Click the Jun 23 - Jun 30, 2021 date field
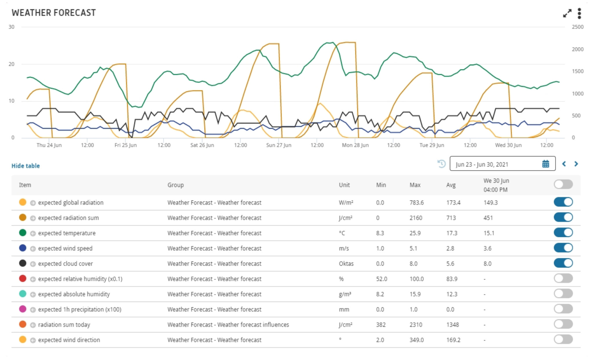594x364 pixels. pos(502,164)
